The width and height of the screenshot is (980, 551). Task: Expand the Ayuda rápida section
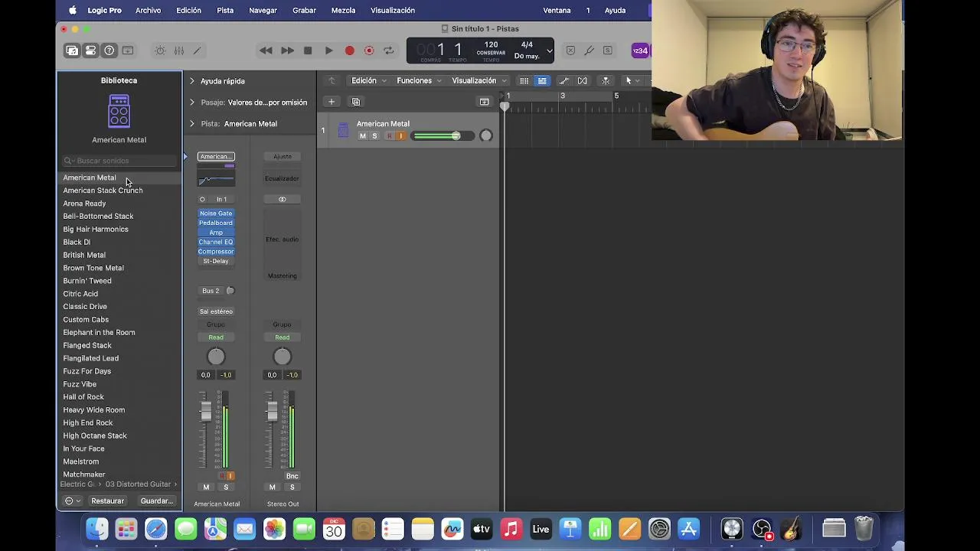pos(192,80)
